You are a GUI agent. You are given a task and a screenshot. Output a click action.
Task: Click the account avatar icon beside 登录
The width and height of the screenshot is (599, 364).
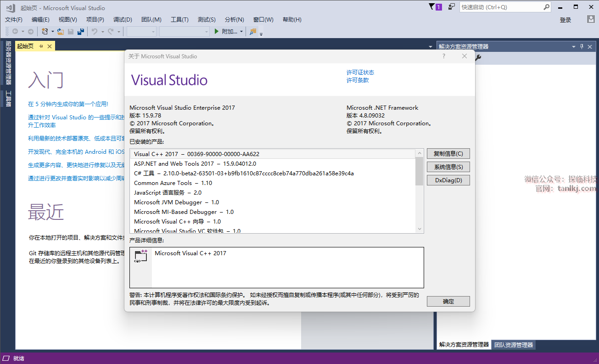coord(591,19)
